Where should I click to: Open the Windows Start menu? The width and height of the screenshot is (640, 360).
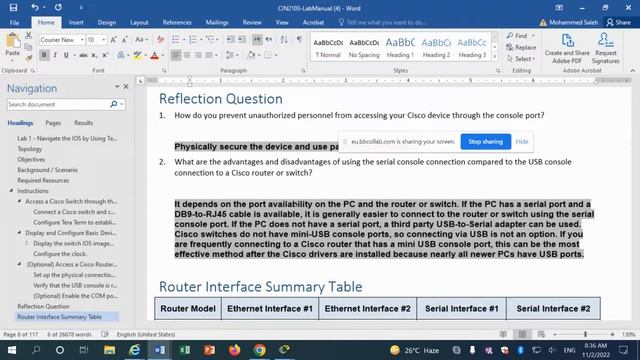(11, 350)
